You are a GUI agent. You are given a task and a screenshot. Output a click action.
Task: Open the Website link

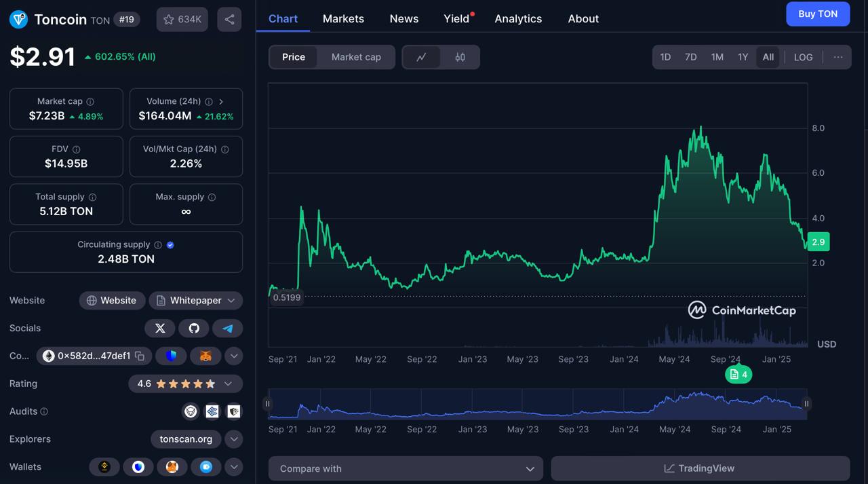point(111,301)
